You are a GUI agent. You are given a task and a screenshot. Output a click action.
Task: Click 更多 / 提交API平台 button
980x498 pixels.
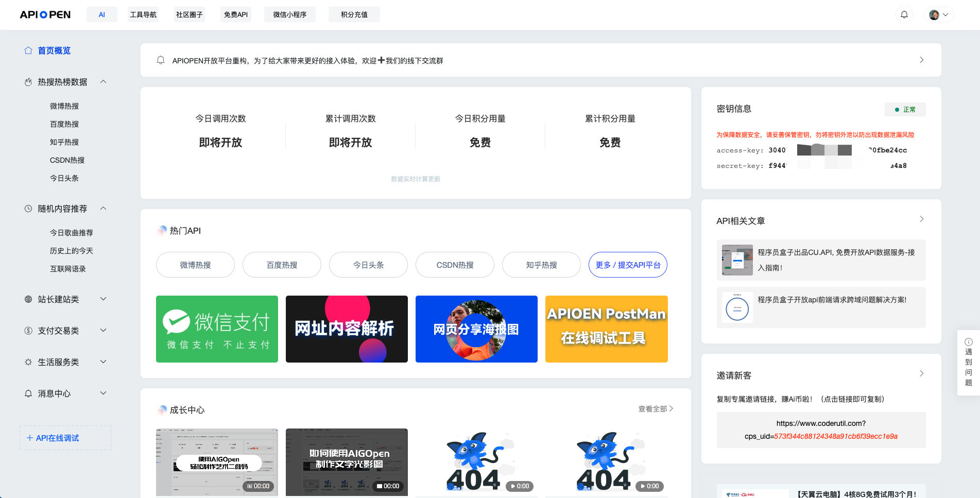tap(628, 265)
